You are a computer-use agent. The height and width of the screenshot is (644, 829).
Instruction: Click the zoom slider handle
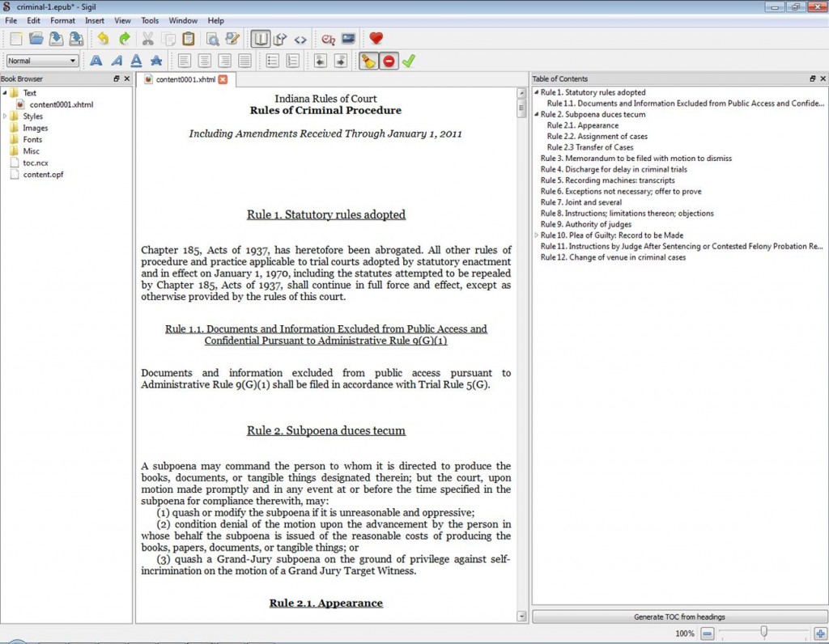tap(763, 632)
